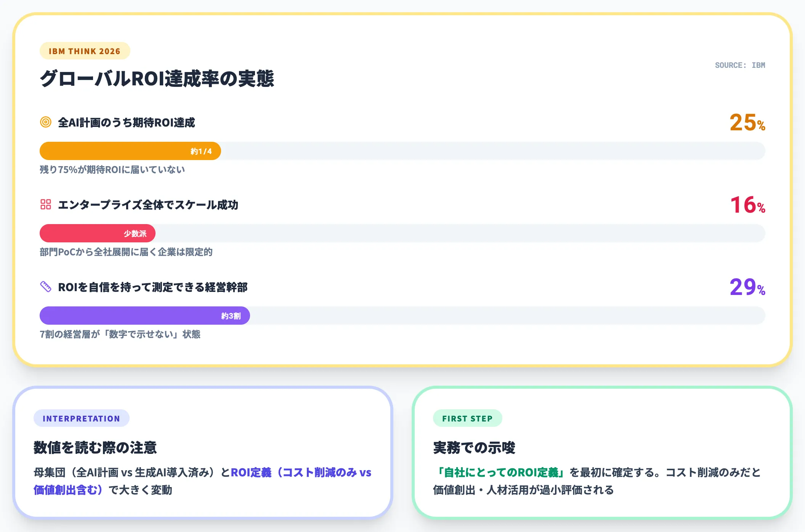Click the note 残り75%が期待ROIに届いていない
This screenshot has height=532, width=805.
click(x=112, y=170)
